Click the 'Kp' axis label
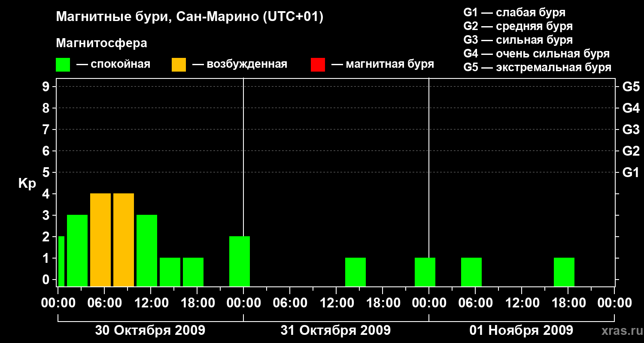 (x=27, y=184)
